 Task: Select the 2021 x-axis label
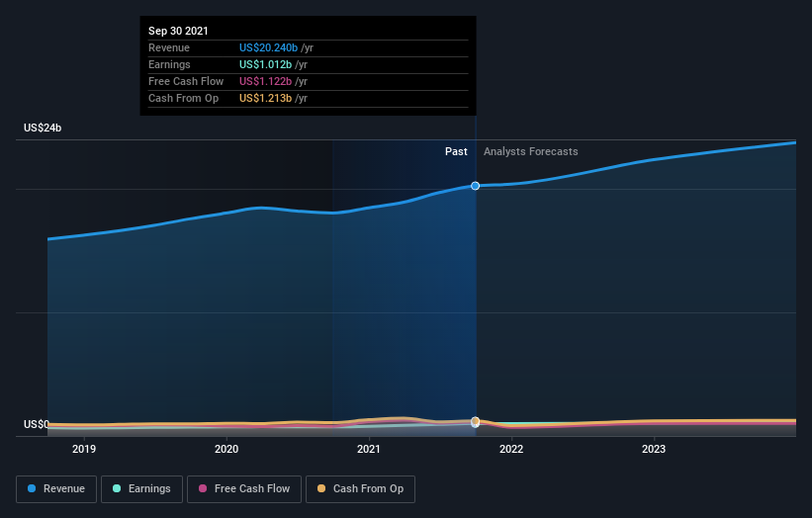pos(369,449)
